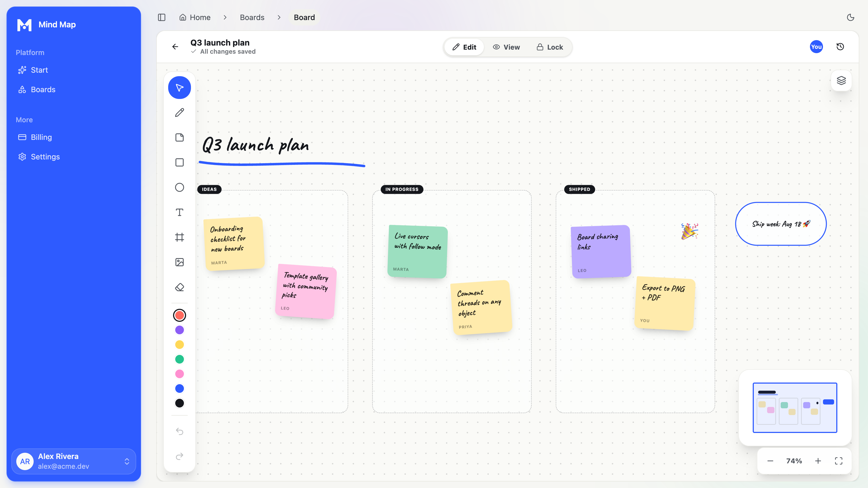Zoom out with the minus button
Viewport: 868px width, 488px height.
[770, 461]
